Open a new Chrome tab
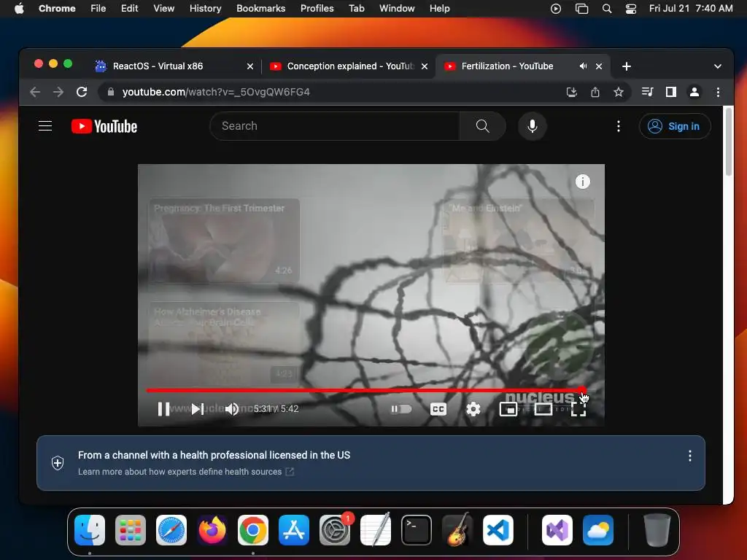This screenshot has width=747, height=560. click(627, 66)
